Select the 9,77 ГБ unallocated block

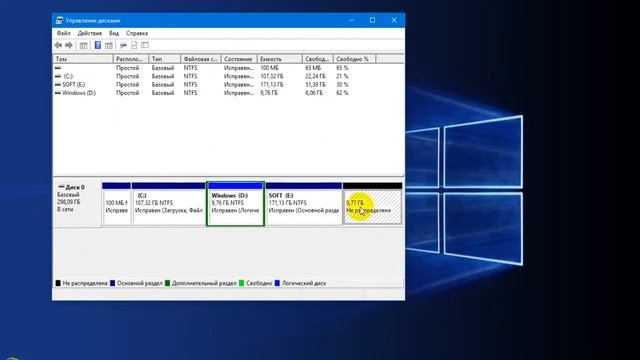click(x=372, y=203)
